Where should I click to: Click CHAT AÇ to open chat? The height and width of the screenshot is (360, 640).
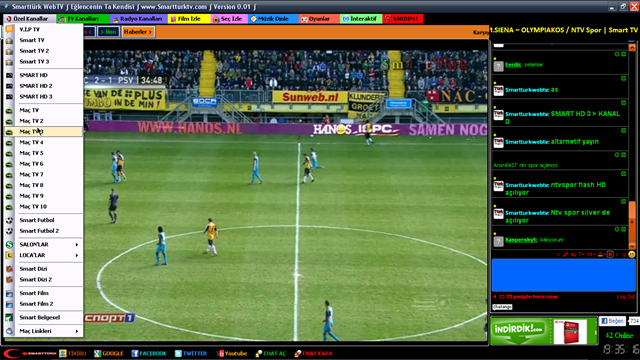[x=271, y=353]
